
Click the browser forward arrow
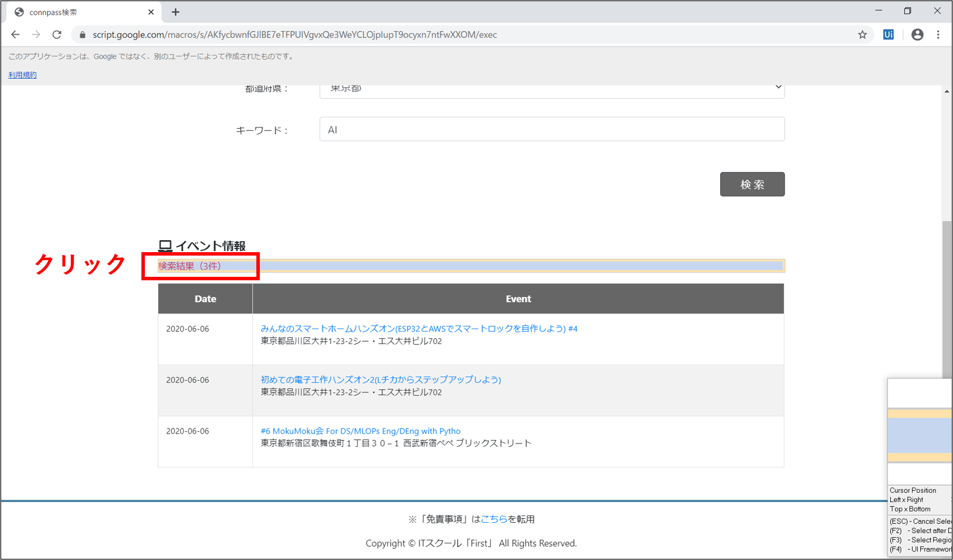(36, 34)
